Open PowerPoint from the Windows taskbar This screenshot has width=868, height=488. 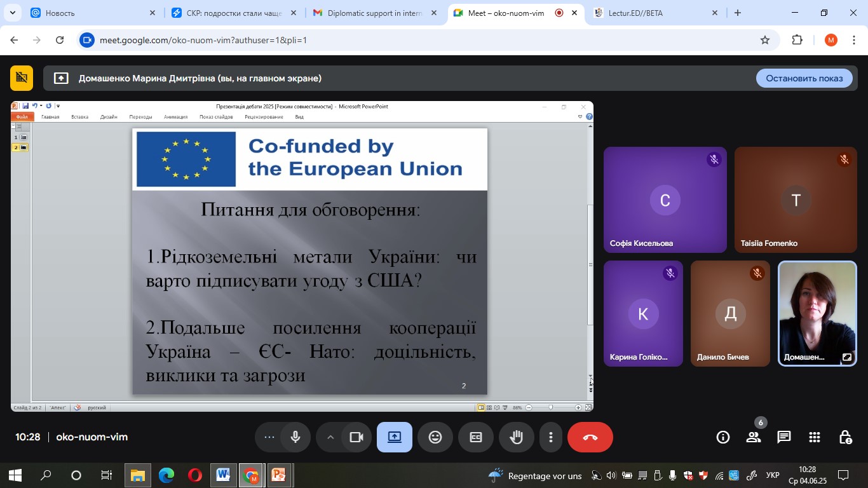[278, 475]
